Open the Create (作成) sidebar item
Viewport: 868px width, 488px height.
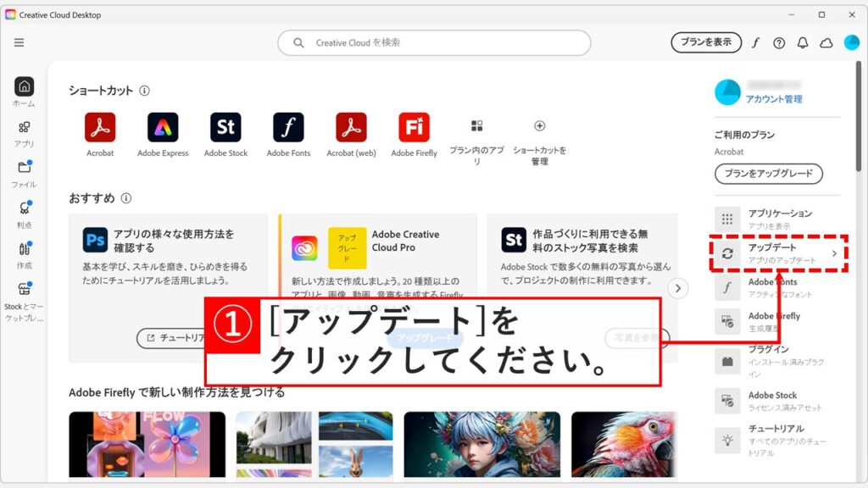click(24, 255)
